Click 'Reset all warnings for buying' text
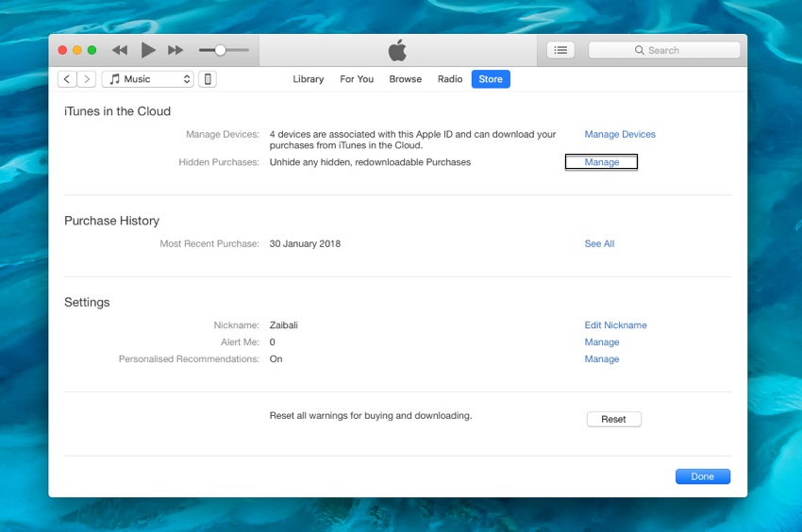Image resolution: width=802 pixels, height=532 pixels. 370,416
